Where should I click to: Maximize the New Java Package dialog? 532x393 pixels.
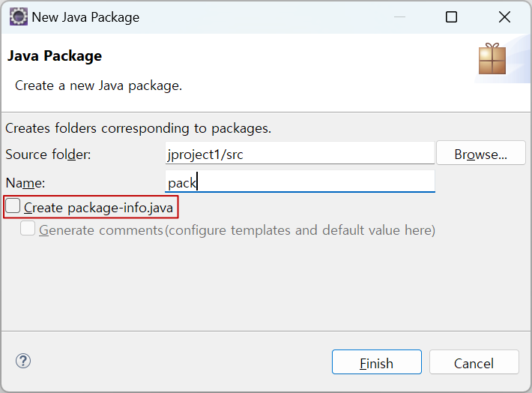[451, 16]
